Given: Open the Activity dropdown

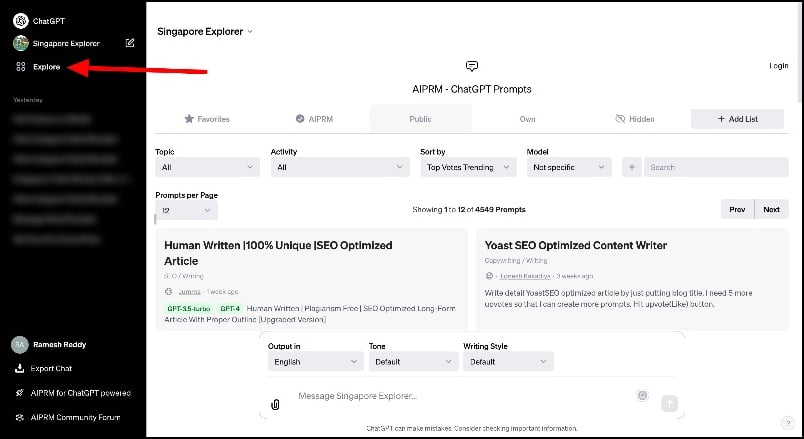Looking at the screenshot, I should (340, 167).
